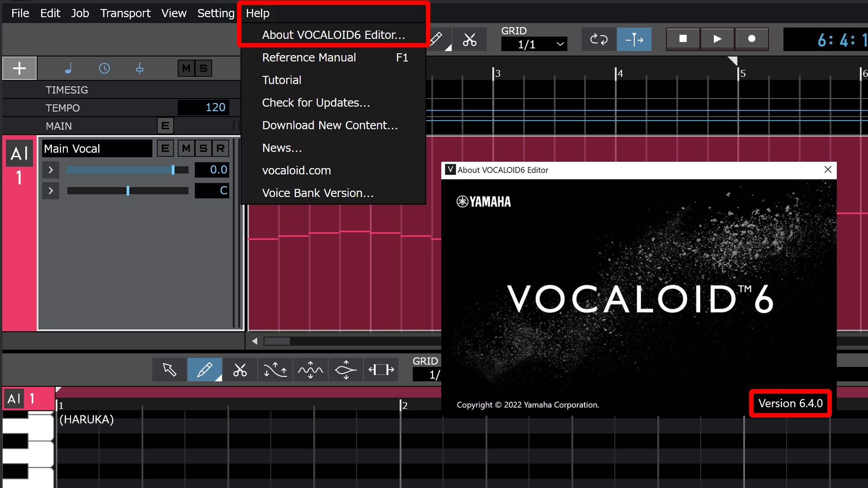Select the Scissors cut tool
The width and height of the screenshot is (868, 488).
(x=240, y=370)
